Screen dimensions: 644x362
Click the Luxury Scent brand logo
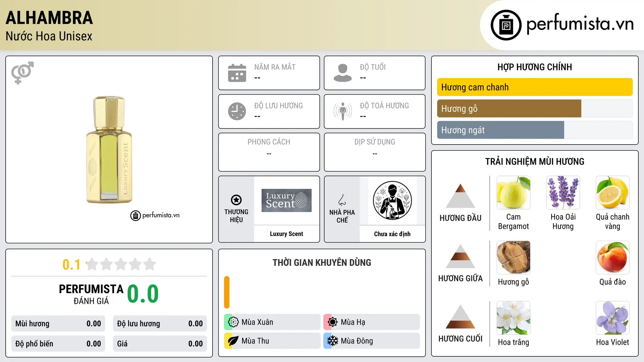[x=286, y=200]
